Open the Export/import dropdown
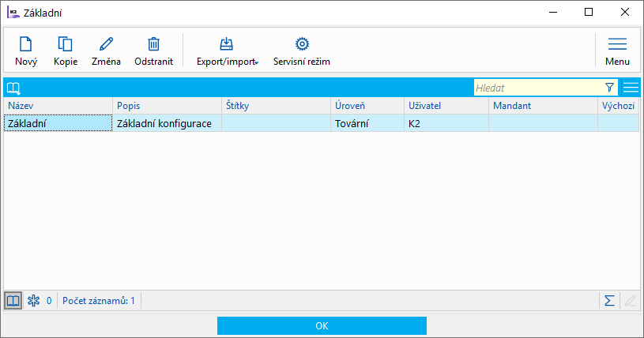The image size is (644, 338). pos(227,51)
